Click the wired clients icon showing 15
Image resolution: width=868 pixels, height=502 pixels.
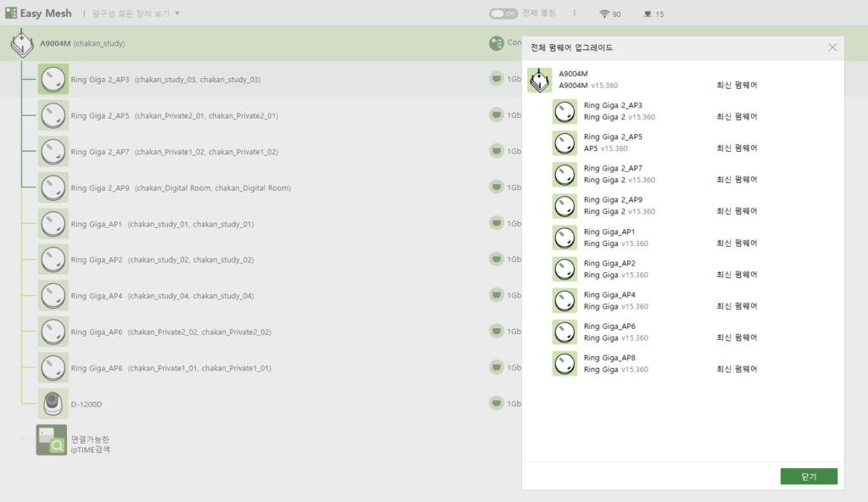point(648,14)
